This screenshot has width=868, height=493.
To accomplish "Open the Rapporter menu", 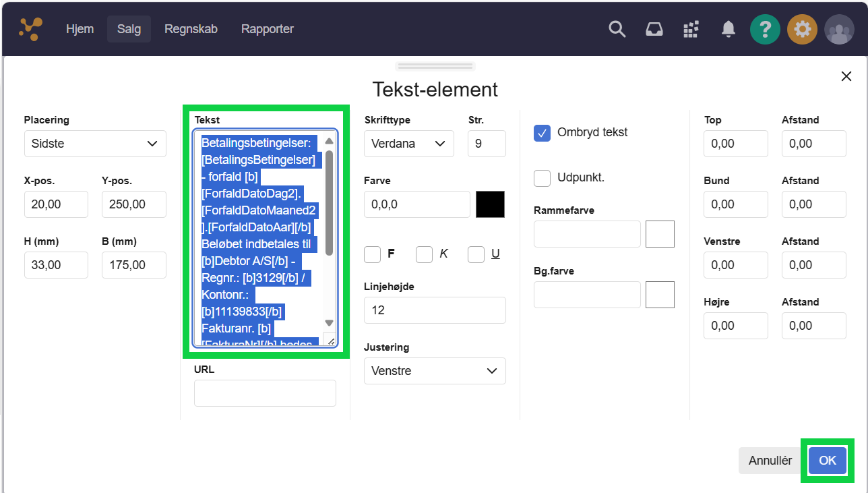I will click(268, 29).
